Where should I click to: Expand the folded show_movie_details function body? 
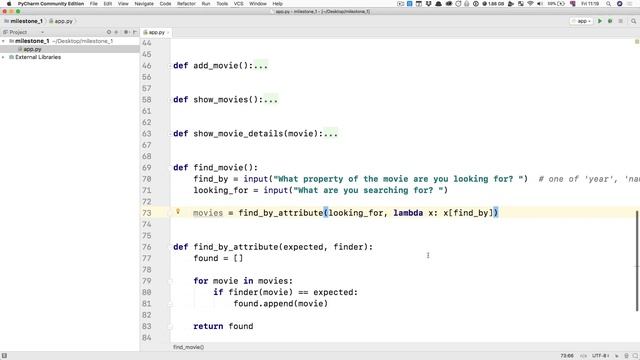coord(331,133)
